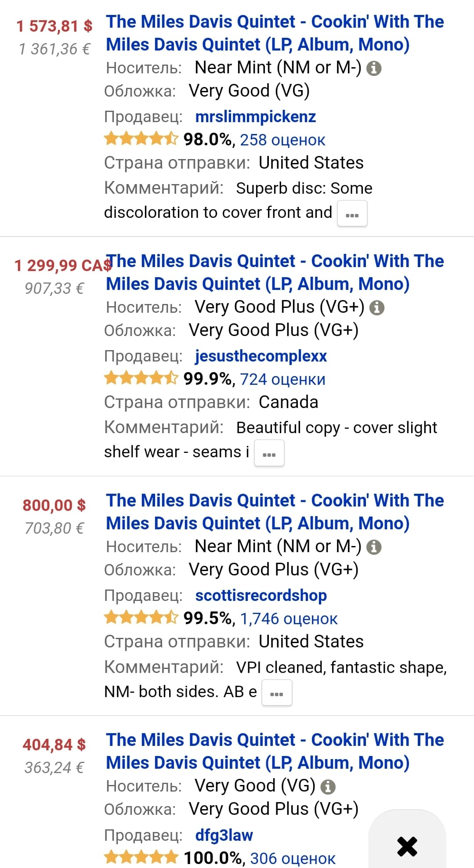Expand the 'Beautiful copy' seller comment

pyautogui.click(x=269, y=453)
